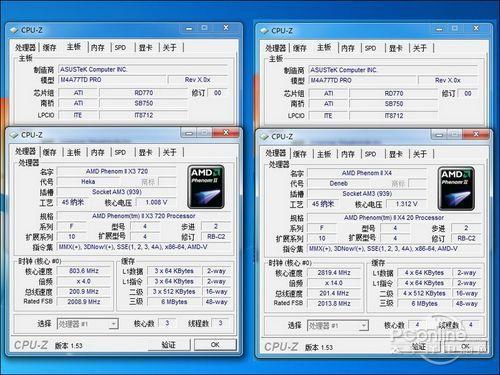Close the Deneb X4 CPU-Z window
This screenshot has height=375, width=500.
476,134
